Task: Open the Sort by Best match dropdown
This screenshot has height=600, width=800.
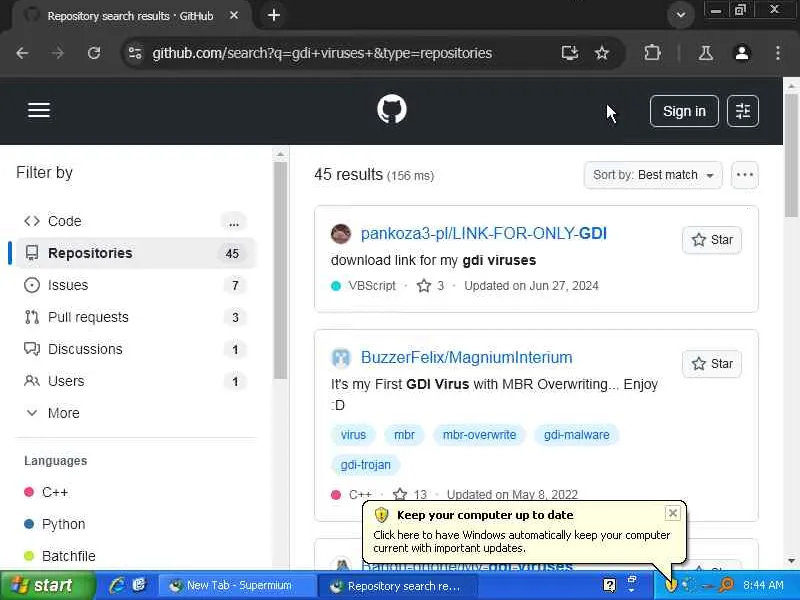Action: click(x=653, y=175)
